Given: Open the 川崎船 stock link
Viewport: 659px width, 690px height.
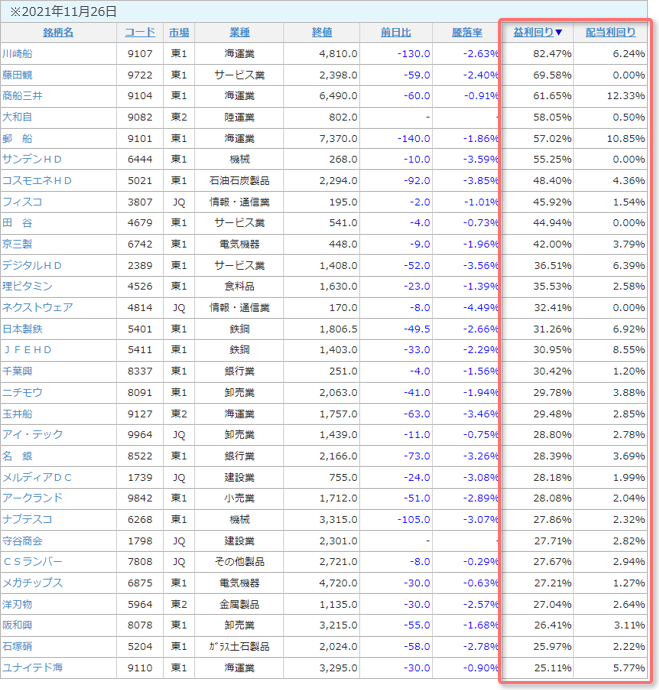Looking at the screenshot, I should click(x=17, y=54).
